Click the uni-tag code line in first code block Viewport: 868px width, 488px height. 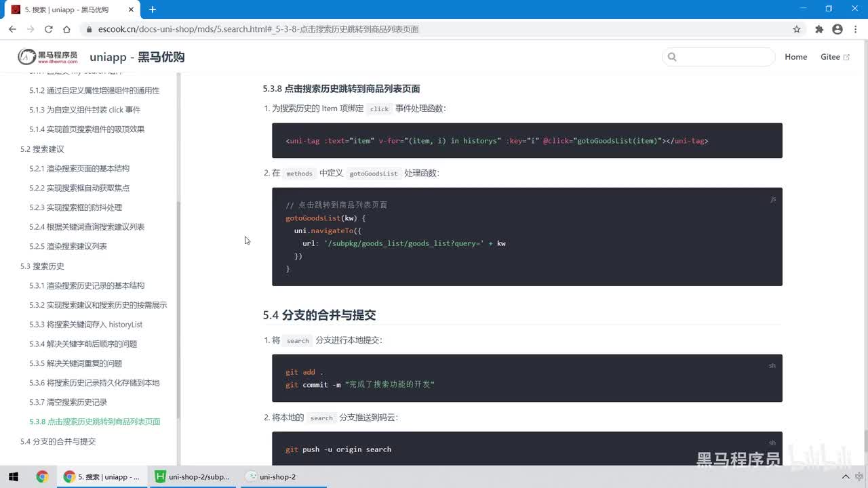(x=497, y=141)
